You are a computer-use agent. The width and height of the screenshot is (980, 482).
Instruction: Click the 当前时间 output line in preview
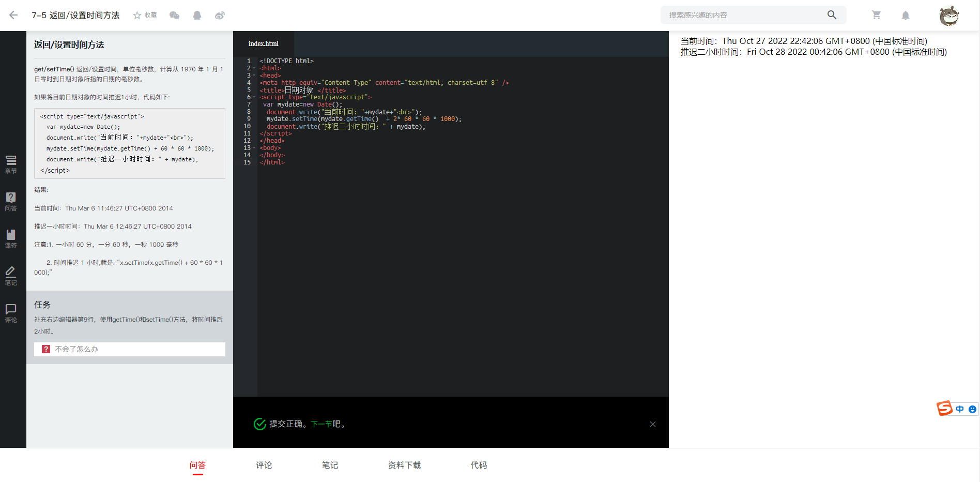(804, 41)
